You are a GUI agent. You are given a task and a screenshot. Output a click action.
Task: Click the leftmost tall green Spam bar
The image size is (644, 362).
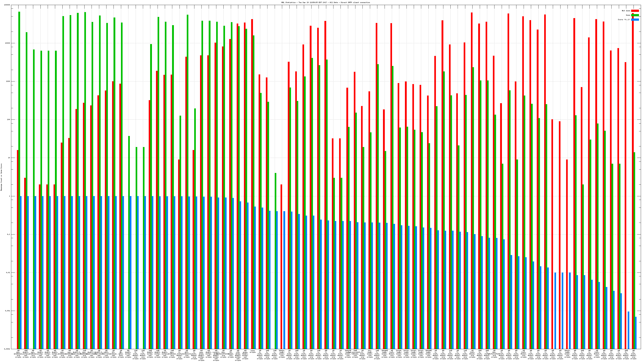pos(19,100)
